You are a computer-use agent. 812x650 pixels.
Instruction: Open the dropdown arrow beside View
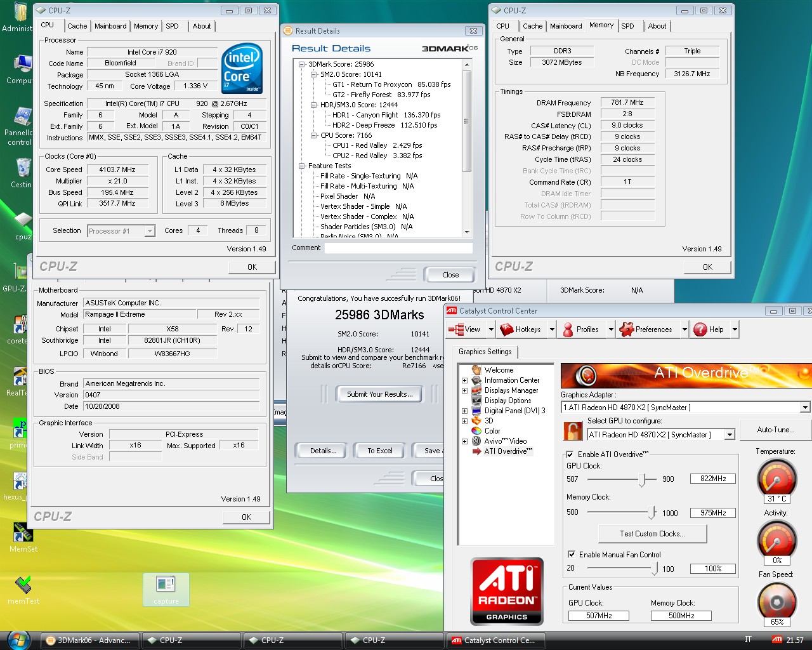pos(490,329)
